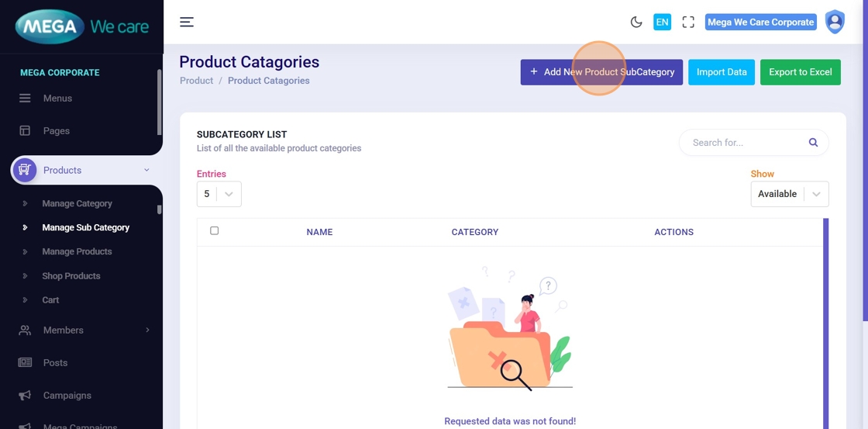Open the user profile avatar icon
The height and width of the screenshot is (429, 868).
(835, 22)
